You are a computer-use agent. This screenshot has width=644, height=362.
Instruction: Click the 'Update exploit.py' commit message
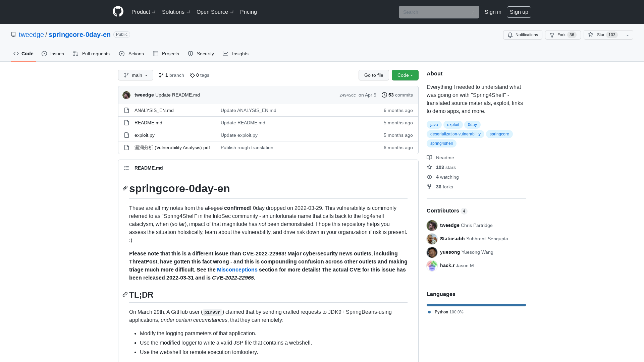(239, 135)
